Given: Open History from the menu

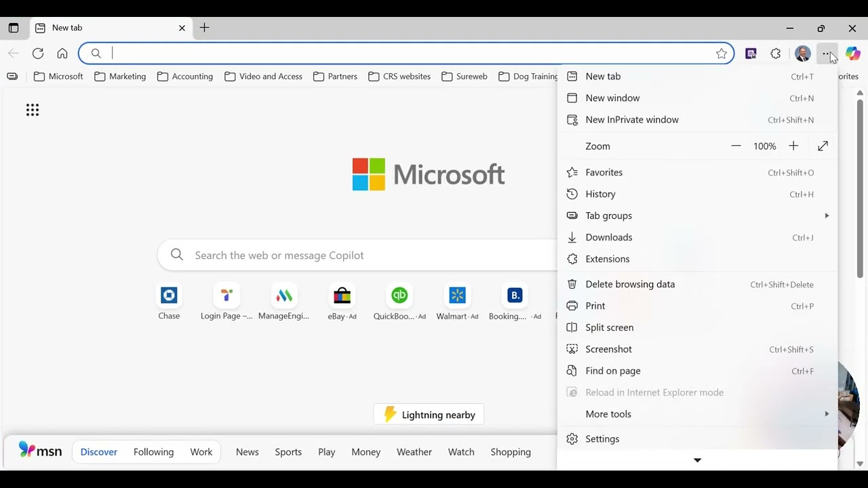Looking at the screenshot, I should click(x=697, y=195).
